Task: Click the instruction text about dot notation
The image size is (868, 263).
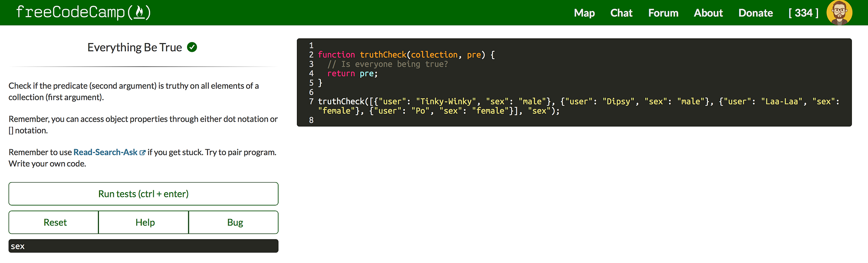Action: [x=143, y=125]
